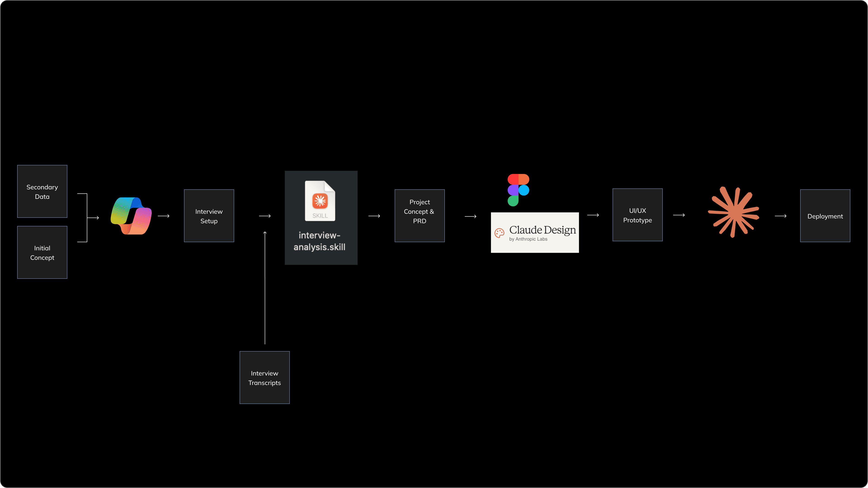868x488 pixels.
Task: Click arrow between PRD box and Claude Design
Action: pyautogui.click(x=470, y=216)
